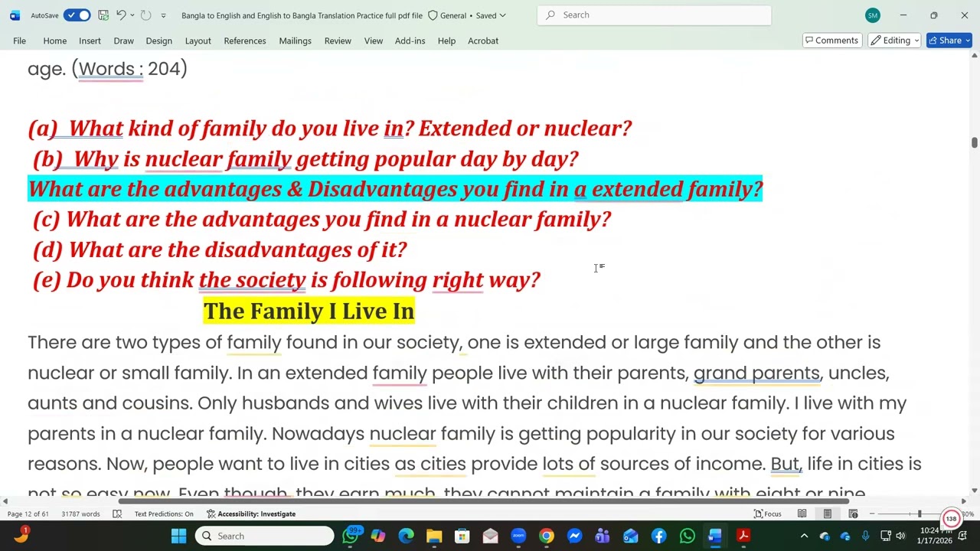
Task: Open Messenger from the taskbar
Action: click(x=574, y=536)
